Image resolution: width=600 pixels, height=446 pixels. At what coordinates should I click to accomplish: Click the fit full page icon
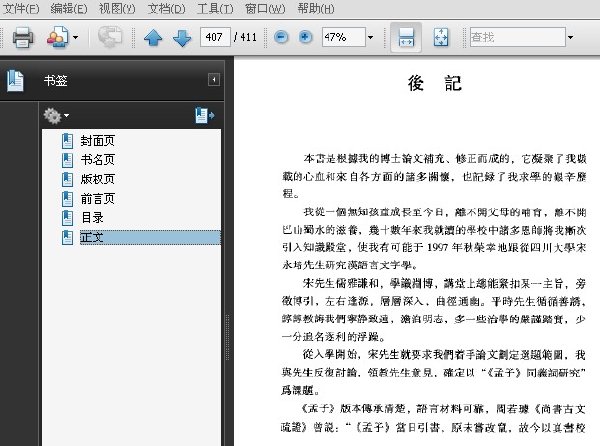441,37
